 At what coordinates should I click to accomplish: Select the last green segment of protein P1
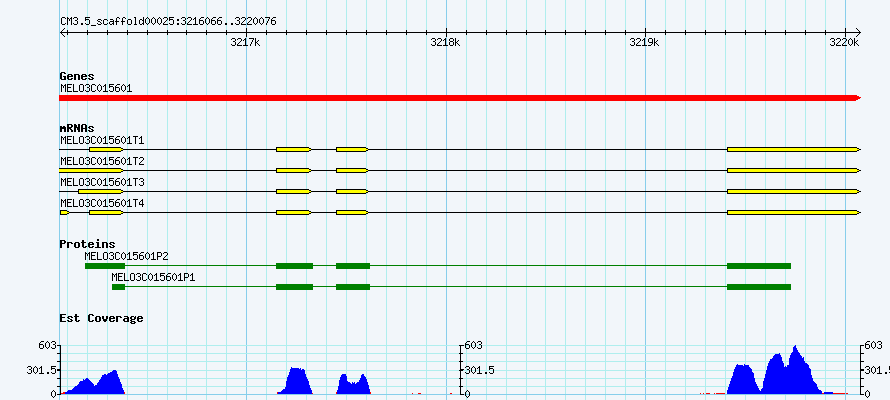pos(759,287)
